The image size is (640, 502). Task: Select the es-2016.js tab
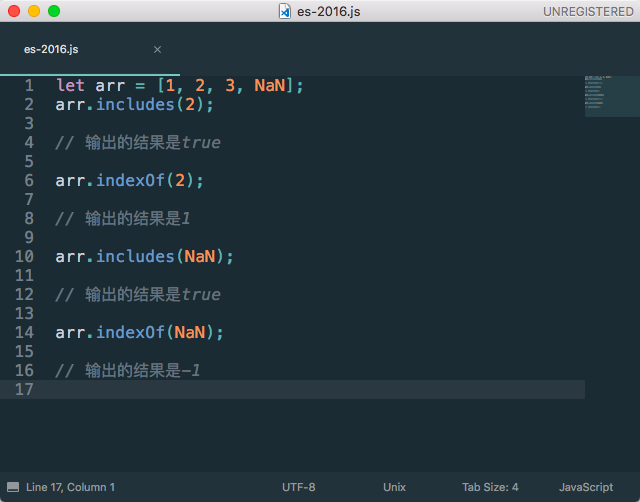[x=90, y=49]
